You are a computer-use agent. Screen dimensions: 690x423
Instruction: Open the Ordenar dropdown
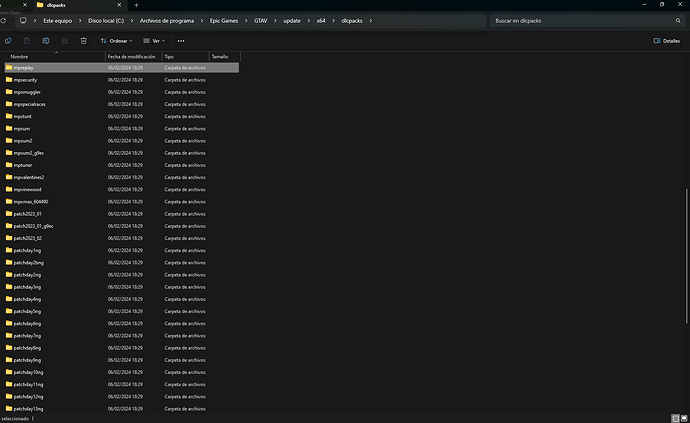tap(117, 41)
